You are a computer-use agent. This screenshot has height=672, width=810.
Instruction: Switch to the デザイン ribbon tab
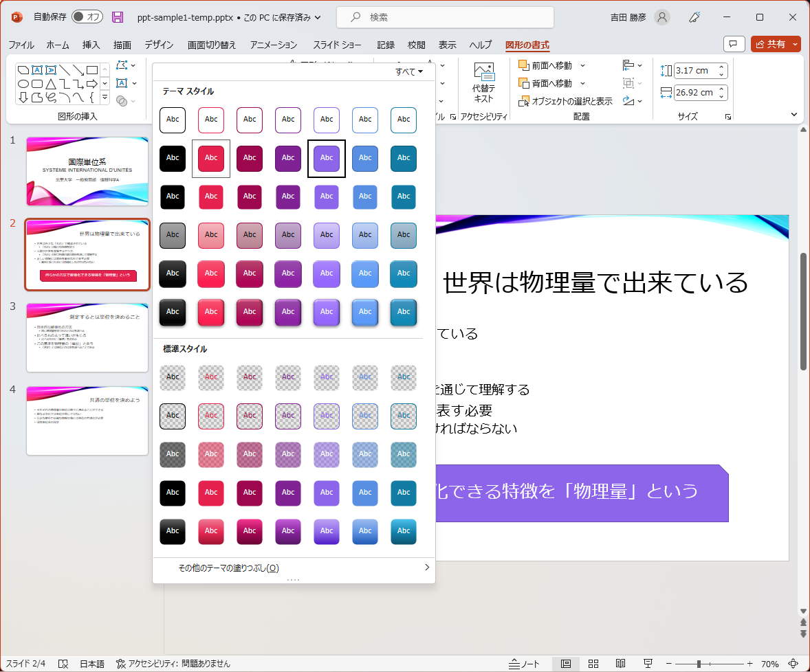(x=159, y=45)
